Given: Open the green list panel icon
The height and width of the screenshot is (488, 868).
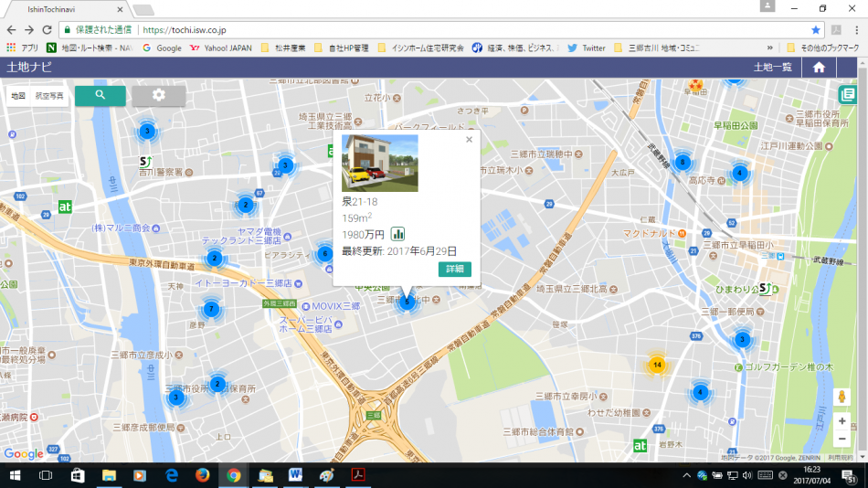Looking at the screenshot, I should tap(848, 95).
